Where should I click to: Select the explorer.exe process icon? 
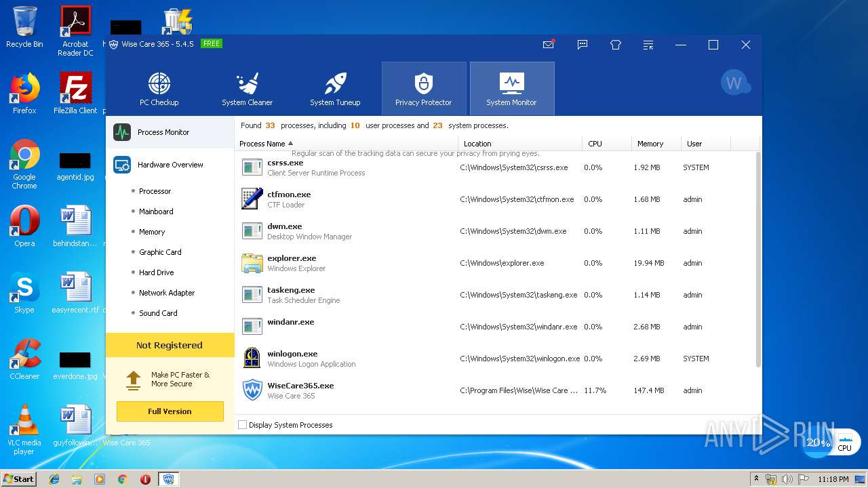(x=252, y=263)
